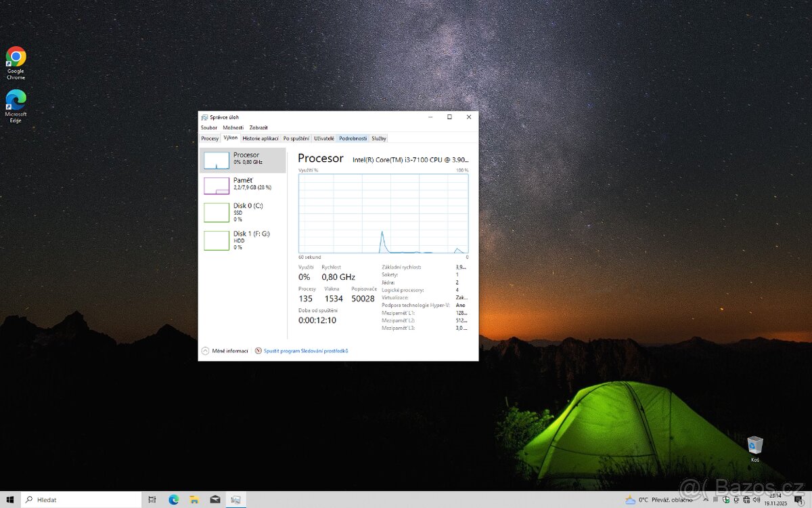Click the Windows Start button

coord(10,499)
